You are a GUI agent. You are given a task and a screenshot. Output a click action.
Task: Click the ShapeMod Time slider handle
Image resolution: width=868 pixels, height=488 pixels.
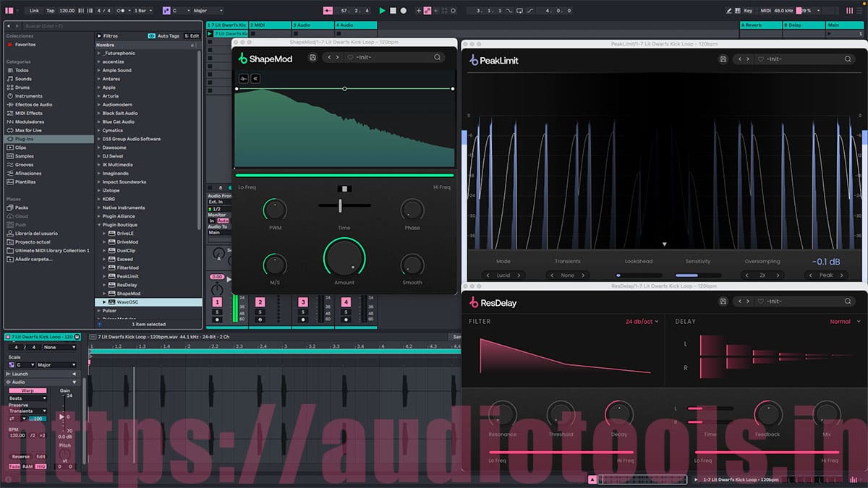point(340,205)
